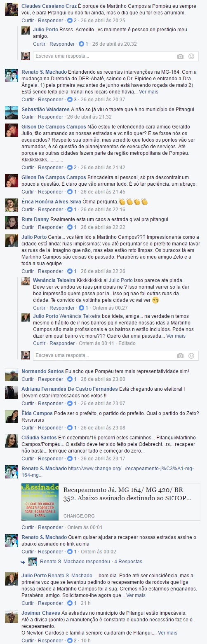The image size is (207, 644).
Task: Expand Josimar Chaves comment via Ver mais
Action: 167,632
